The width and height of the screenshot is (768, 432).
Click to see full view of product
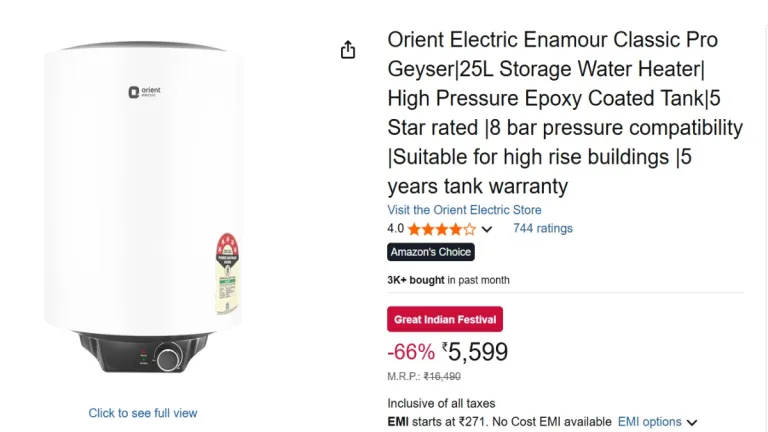click(x=143, y=413)
